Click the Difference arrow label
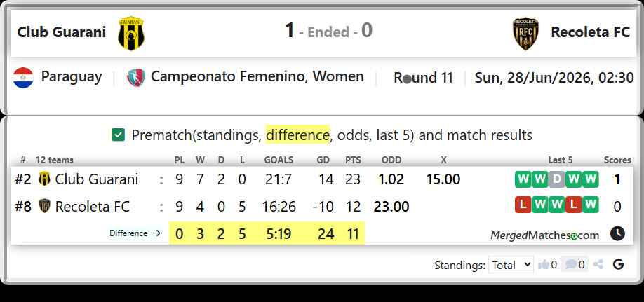 coord(135,233)
